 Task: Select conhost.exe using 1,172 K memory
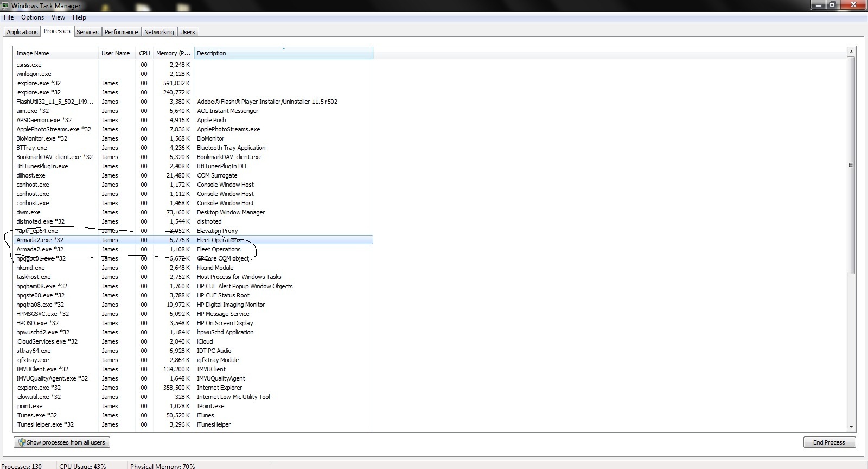[193, 185]
